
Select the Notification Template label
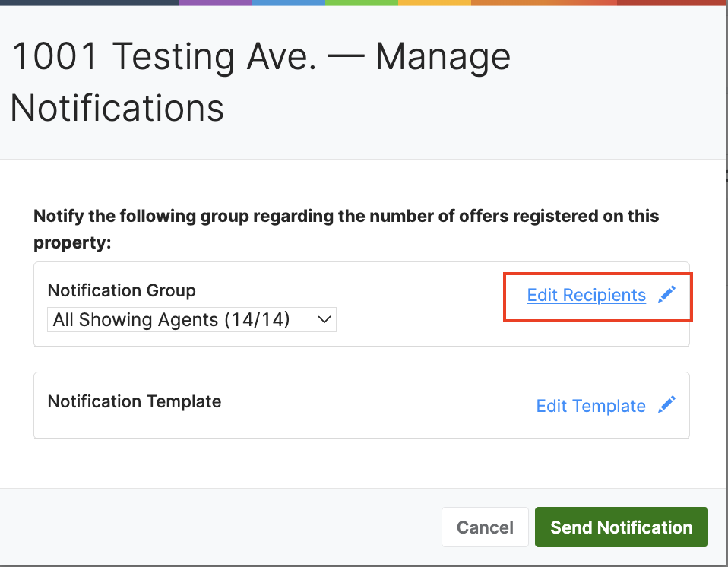pos(135,401)
